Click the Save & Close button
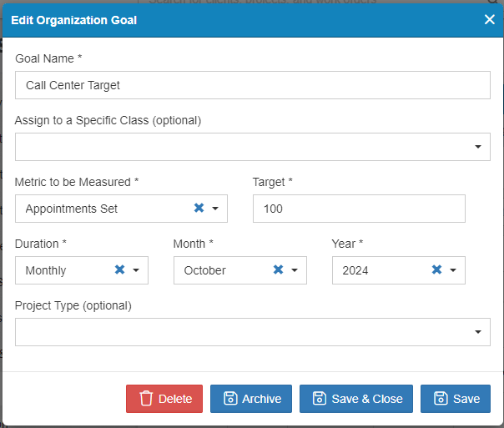This screenshot has height=428, width=504. pyautogui.click(x=356, y=399)
